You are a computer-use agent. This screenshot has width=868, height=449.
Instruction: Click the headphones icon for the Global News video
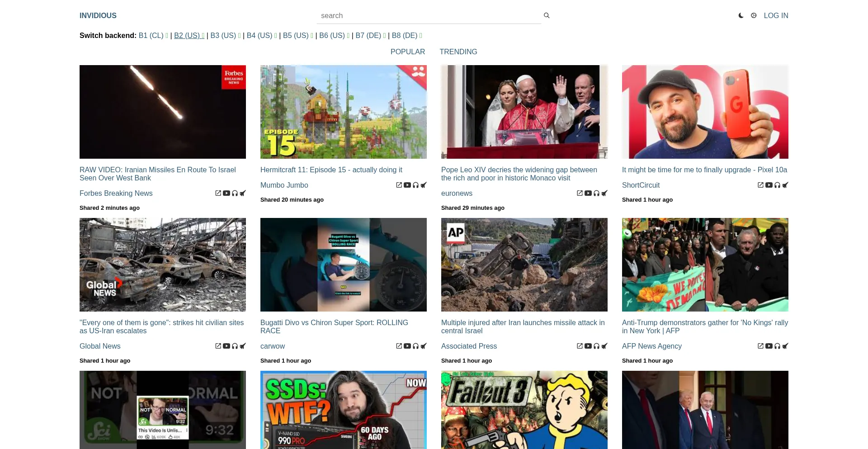pyautogui.click(x=235, y=346)
